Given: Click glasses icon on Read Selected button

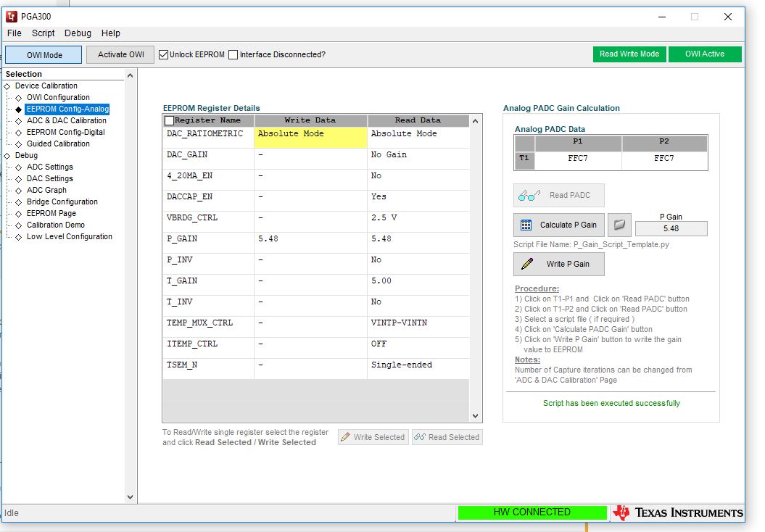Looking at the screenshot, I should [x=420, y=437].
